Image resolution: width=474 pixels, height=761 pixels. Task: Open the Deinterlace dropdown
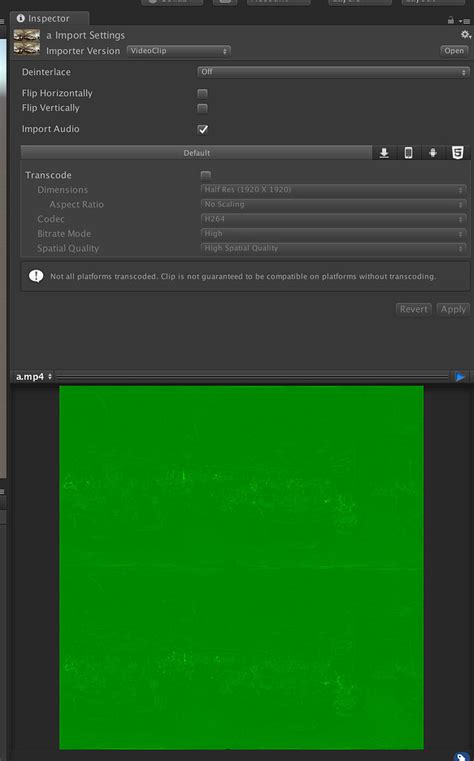333,72
